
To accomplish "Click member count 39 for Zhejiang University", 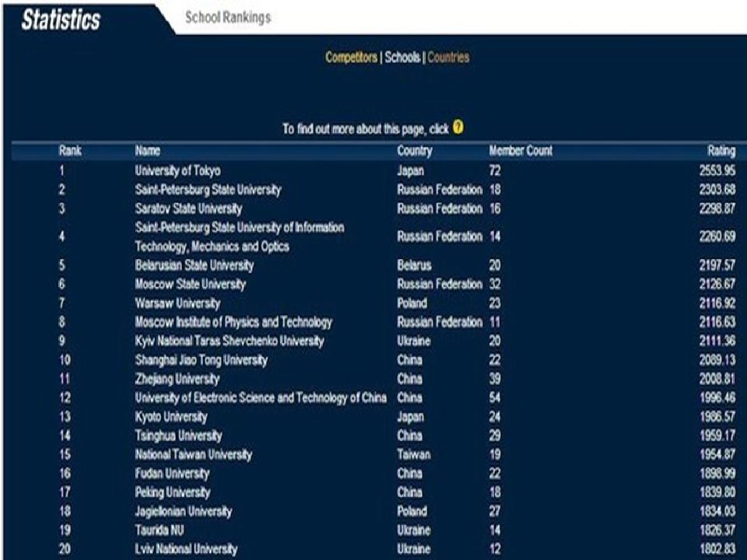I will tap(495, 379).
